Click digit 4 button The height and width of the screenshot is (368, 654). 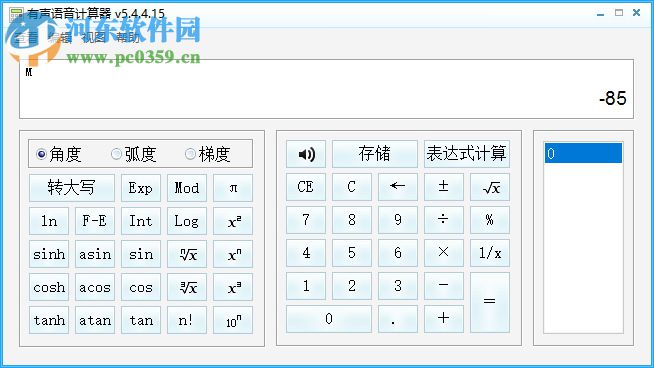(x=306, y=252)
